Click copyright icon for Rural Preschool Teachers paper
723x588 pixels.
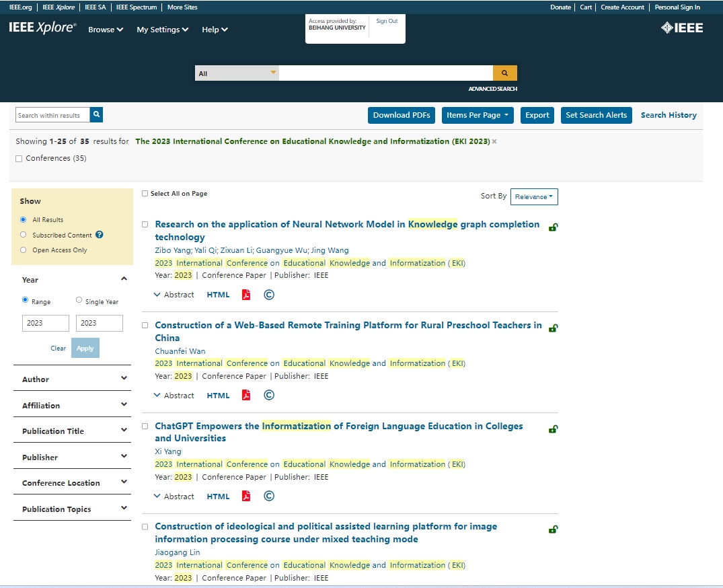[x=269, y=395]
